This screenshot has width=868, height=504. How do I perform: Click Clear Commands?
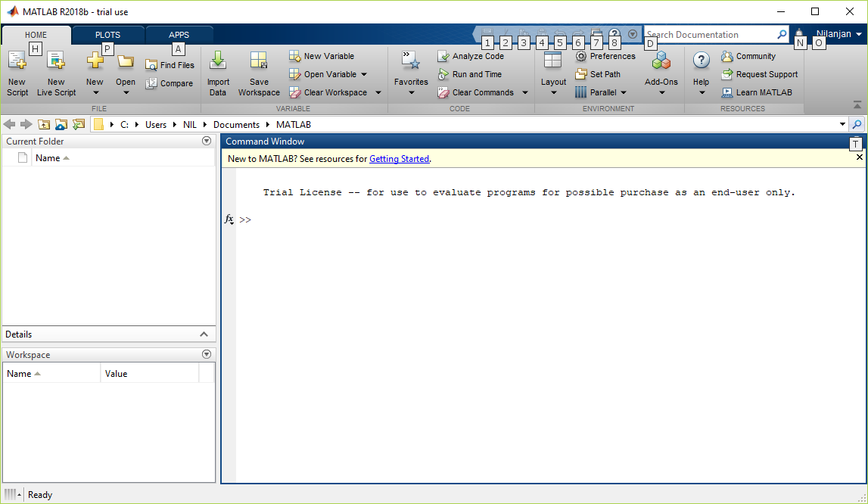click(475, 92)
